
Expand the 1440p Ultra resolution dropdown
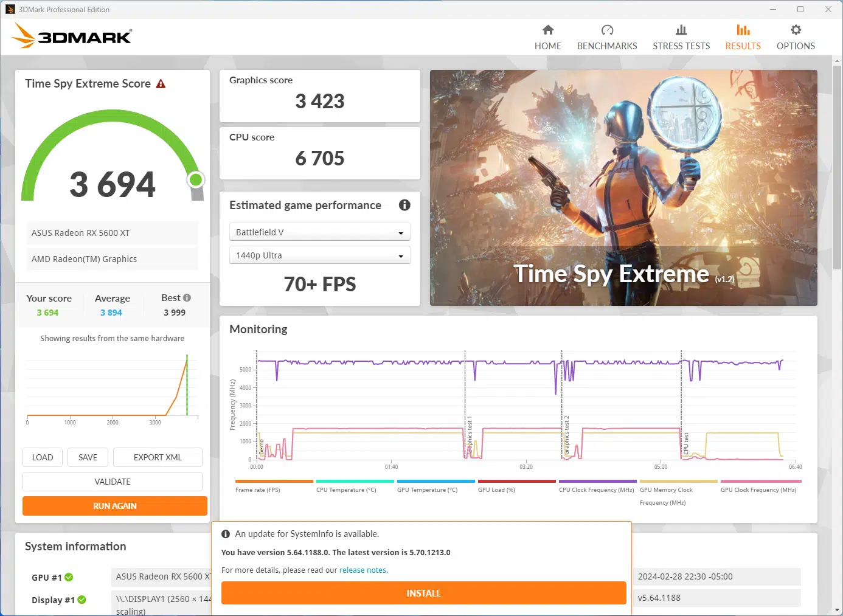pos(319,255)
